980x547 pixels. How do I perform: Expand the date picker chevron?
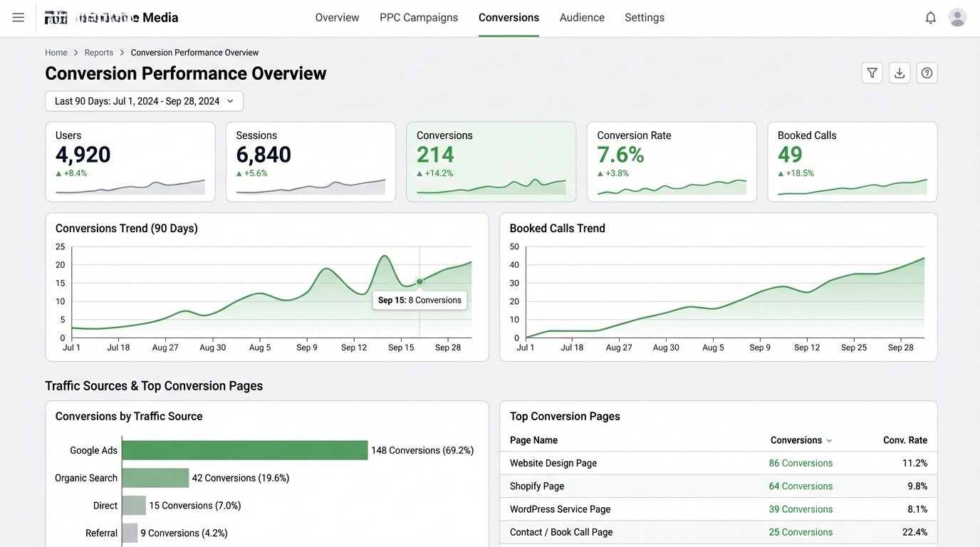pos(230,100)
